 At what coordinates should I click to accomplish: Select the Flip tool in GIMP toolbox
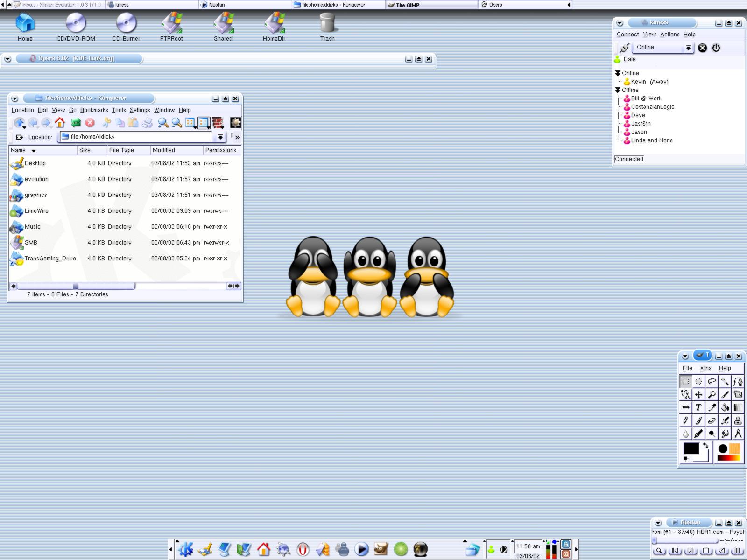685,407
